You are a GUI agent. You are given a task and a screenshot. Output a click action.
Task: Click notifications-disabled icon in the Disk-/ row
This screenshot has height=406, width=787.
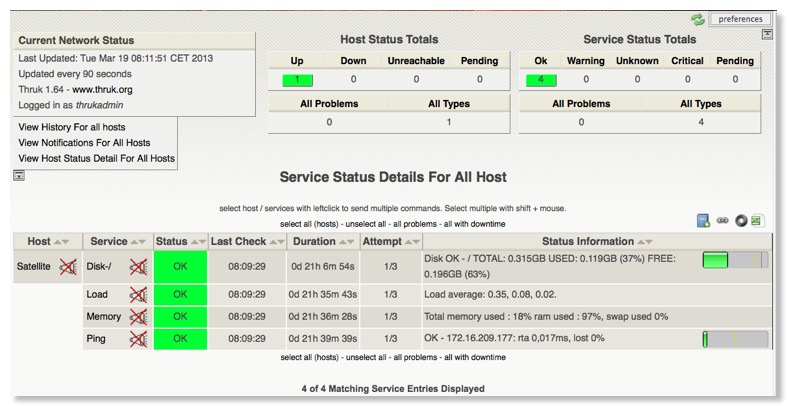(138, 267)
